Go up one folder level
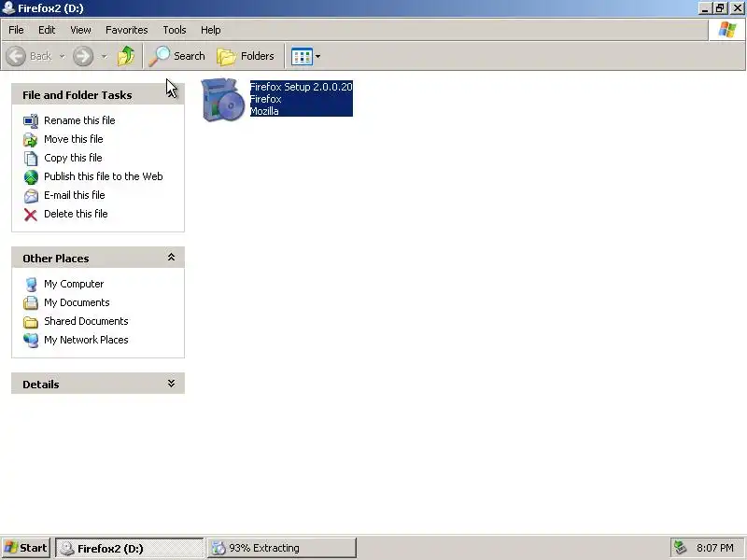 tap(126, 56)
